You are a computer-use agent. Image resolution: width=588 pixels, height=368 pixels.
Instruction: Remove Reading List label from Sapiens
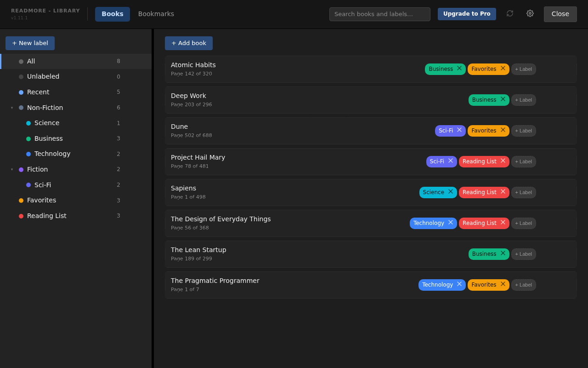(x=503, y=192)
